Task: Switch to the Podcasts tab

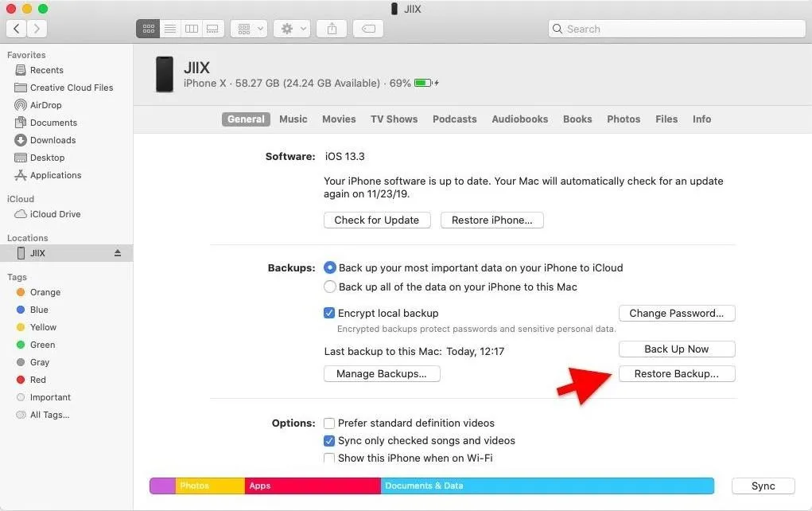Action: click(455, 119)
